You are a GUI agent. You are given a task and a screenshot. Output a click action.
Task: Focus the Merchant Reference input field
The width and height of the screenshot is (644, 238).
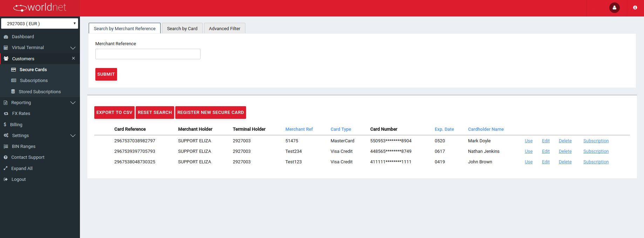[148, 54]
